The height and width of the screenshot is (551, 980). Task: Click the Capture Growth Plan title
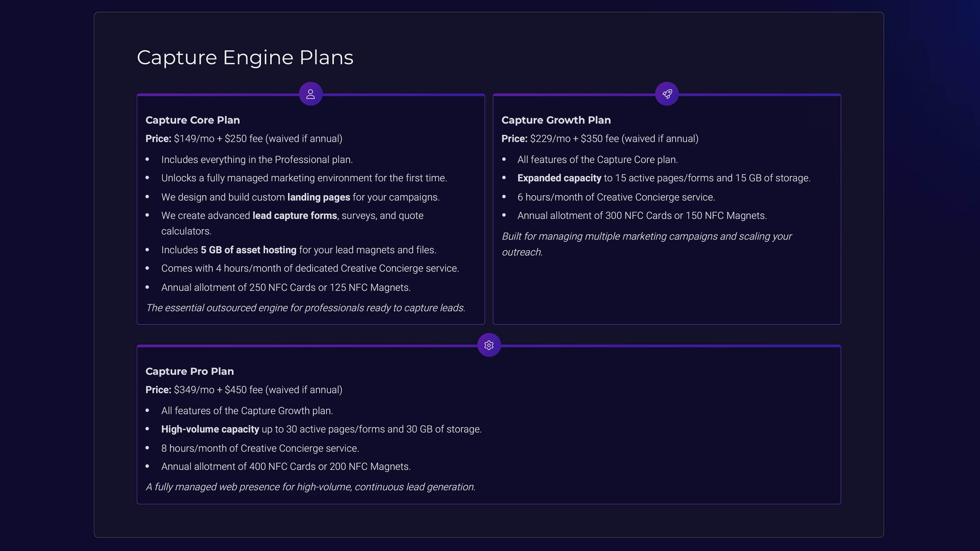[556, 120]
